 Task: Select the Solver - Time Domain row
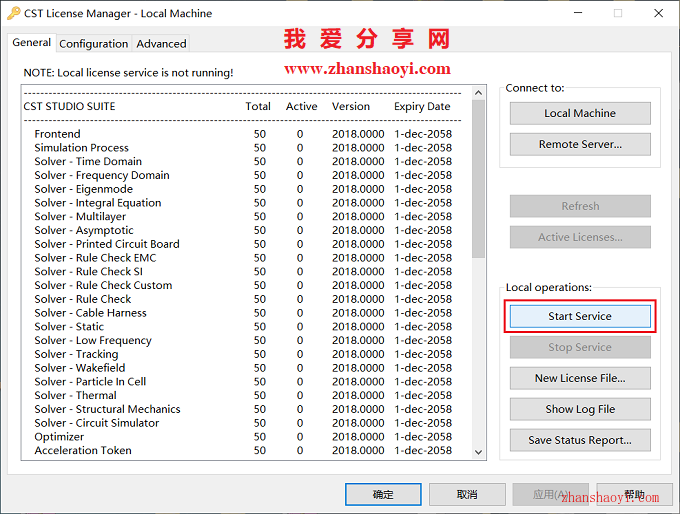tap(243, 161)
